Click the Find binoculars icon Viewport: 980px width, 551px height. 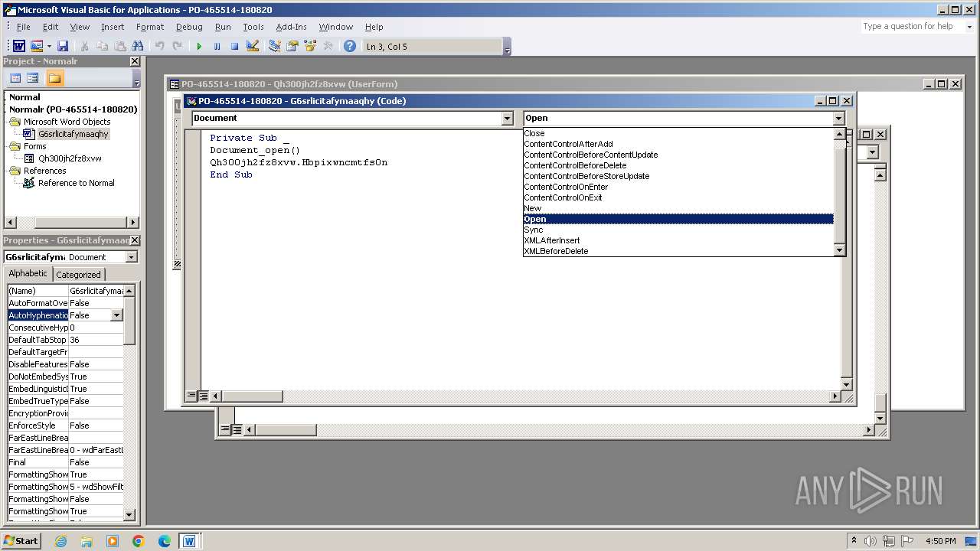(x=138, y=46)
